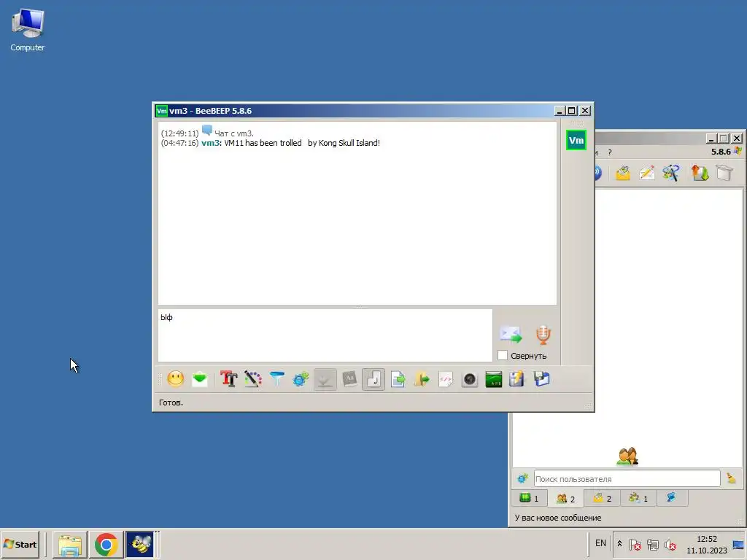This screenshot has width=747, height=560.
Task: Open chat settings gear icon
Action: pos(301,379)
